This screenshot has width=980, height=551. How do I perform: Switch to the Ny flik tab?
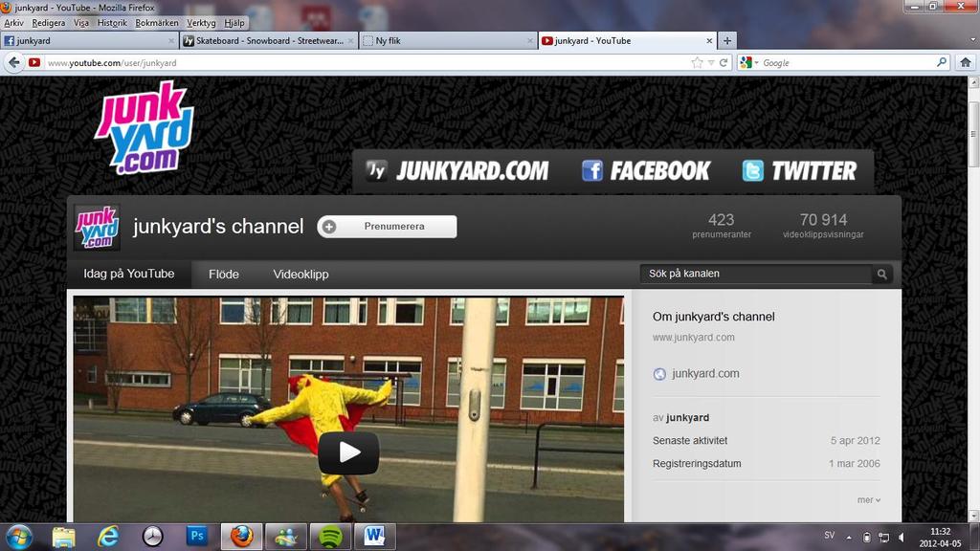click(448, 40)
